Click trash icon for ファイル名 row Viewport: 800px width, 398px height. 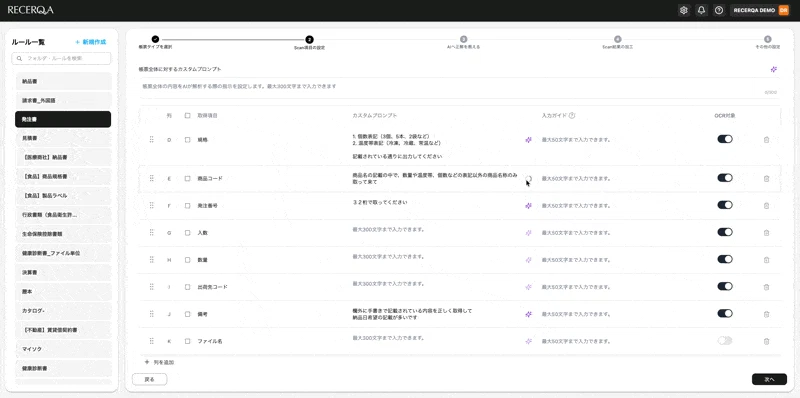click(x=766, y=341)
